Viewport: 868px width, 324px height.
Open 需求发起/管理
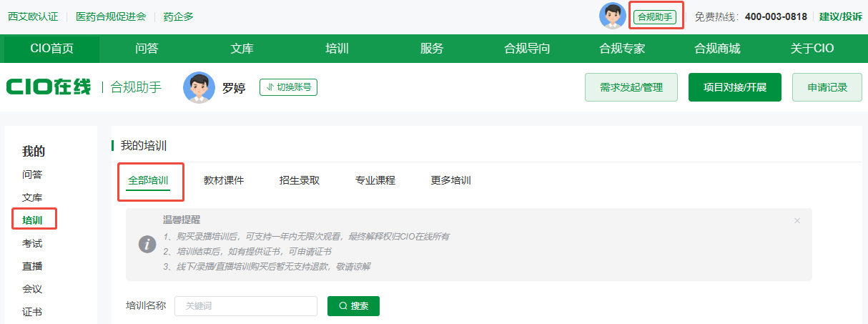(631, 87)
